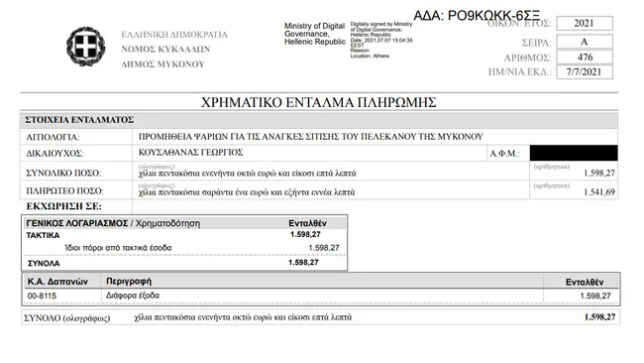Select the Ίδιοι πόροι από τακτικά έσοδα row
This screenshot has height=363, width=644.
point(184,248)
